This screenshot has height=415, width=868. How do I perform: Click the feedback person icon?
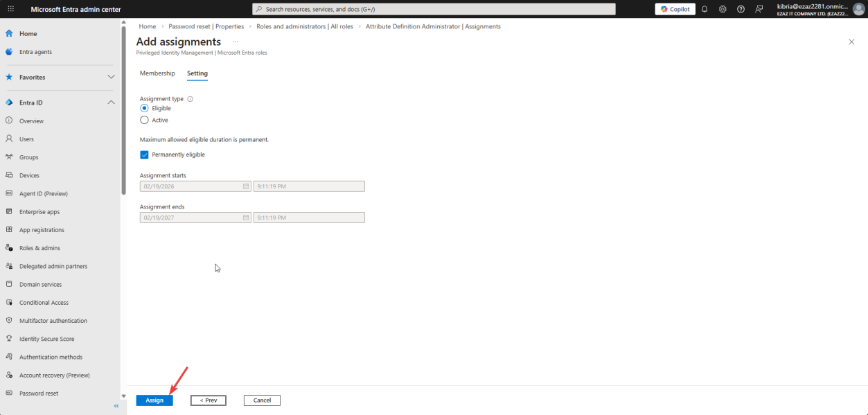point(759,9)
